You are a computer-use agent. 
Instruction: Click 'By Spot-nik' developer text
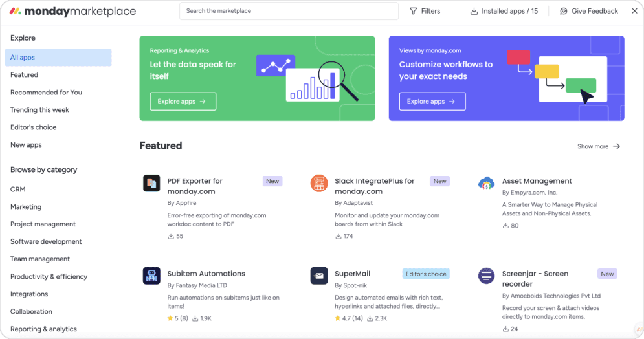click(351, 285)
